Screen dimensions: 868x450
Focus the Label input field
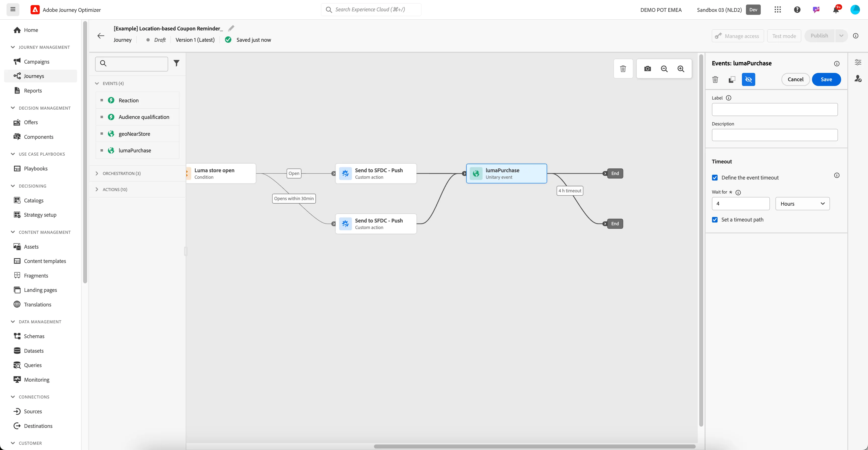[x=774, y=110]
